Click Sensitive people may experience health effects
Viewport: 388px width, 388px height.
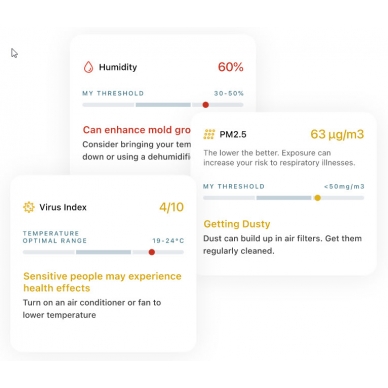(102, 282)
